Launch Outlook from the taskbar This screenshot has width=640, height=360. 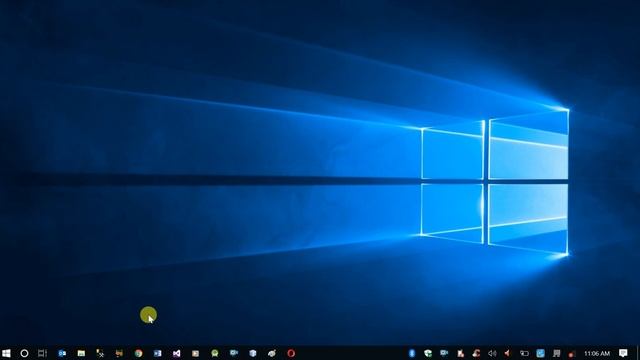point(62,353)
